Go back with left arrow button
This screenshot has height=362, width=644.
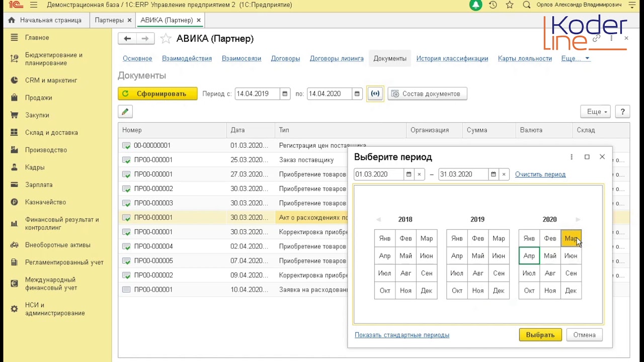pos(127,39)
